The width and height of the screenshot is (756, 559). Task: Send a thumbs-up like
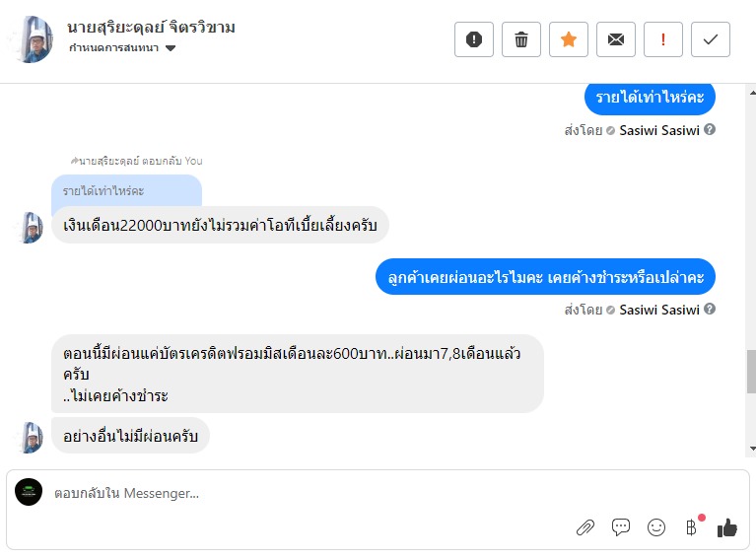[x=727, y=527]
